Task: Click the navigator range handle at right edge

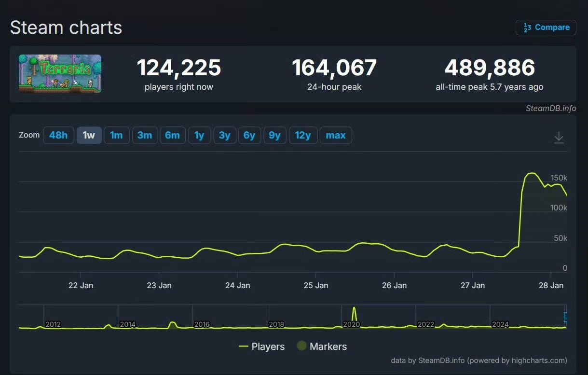Action: [x=566, y=317]
